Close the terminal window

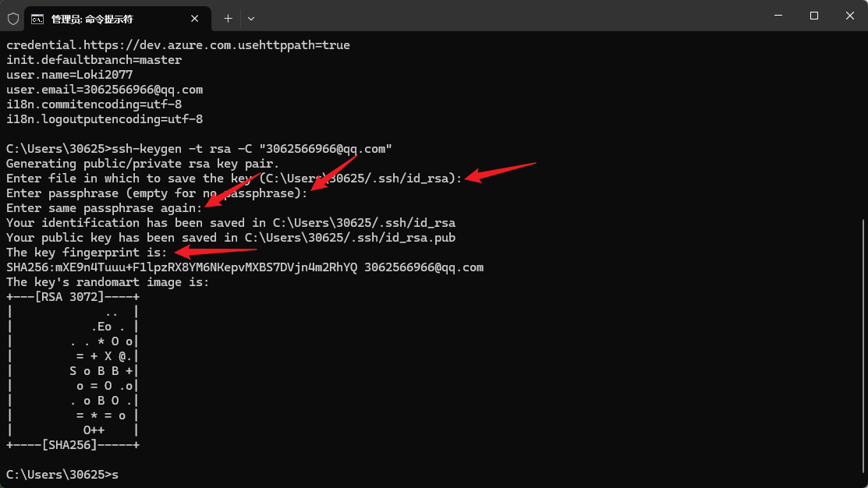point(849,16)
